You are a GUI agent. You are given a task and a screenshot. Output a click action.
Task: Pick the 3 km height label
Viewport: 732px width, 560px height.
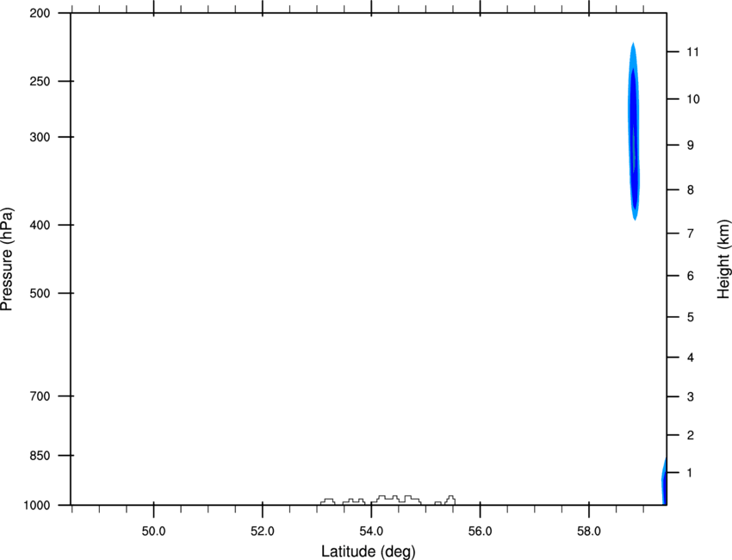tap(691, 396)
